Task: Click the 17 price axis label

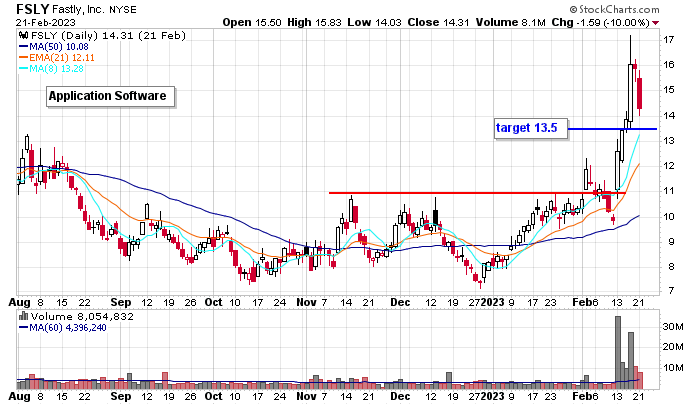Action: point(668,40)
